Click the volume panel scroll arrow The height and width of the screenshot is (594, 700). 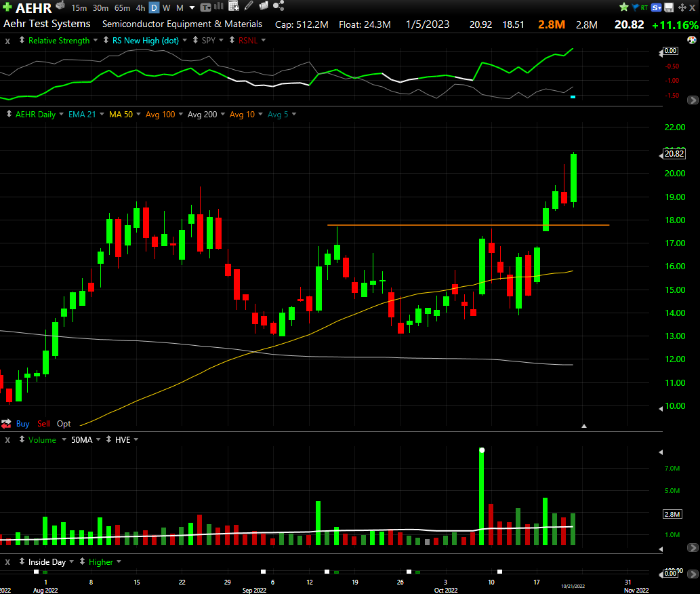[x=693, y=547]
